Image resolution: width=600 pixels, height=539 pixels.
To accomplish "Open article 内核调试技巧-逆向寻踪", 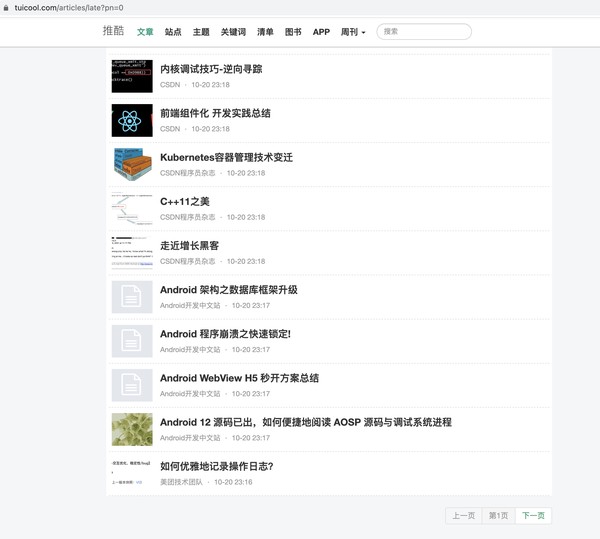I will click(x=211, y=69).
